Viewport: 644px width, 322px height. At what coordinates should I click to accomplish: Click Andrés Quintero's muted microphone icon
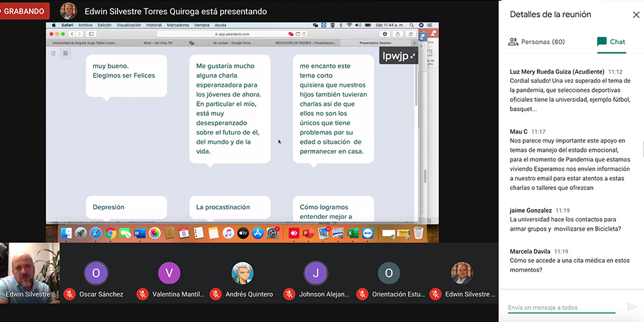pyautogui.click(x=215, y=294)
